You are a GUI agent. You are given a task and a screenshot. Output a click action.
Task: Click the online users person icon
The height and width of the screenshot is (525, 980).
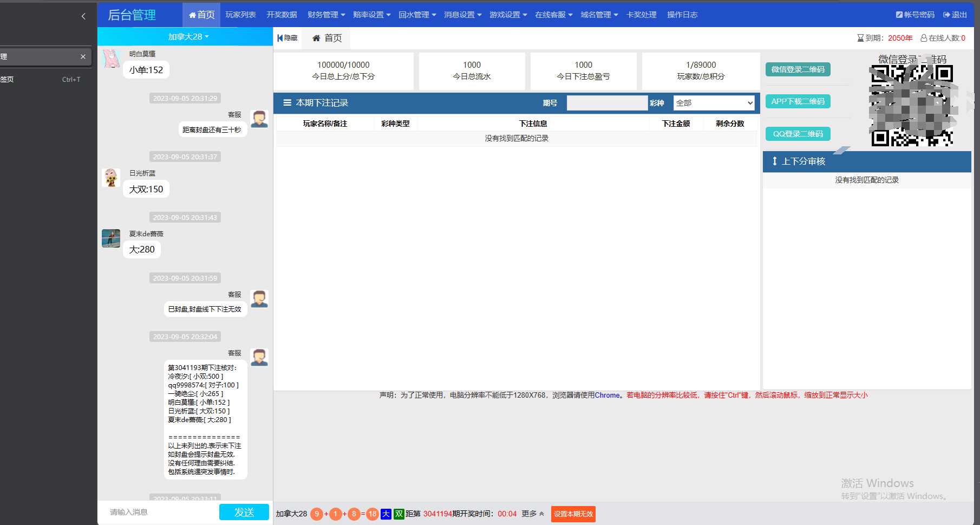click(924, 38)
